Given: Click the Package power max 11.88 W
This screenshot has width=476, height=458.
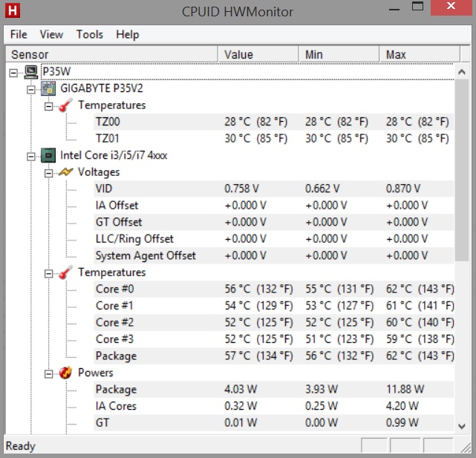Looking at the screenshot, I should 405,390.
